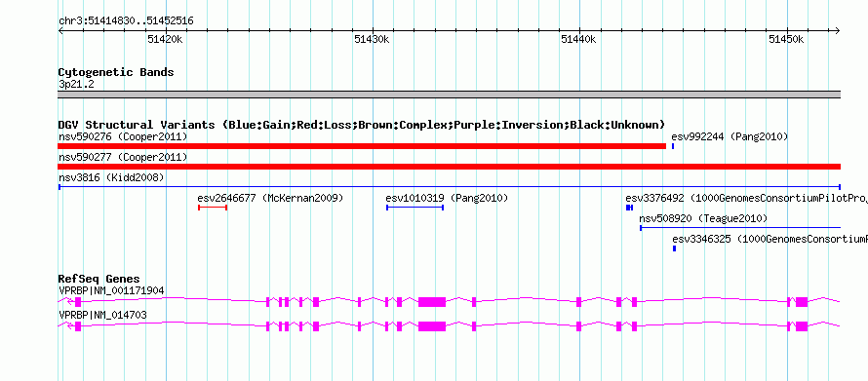Open the esv3376492 1000Genomes label

coord(746,198)
